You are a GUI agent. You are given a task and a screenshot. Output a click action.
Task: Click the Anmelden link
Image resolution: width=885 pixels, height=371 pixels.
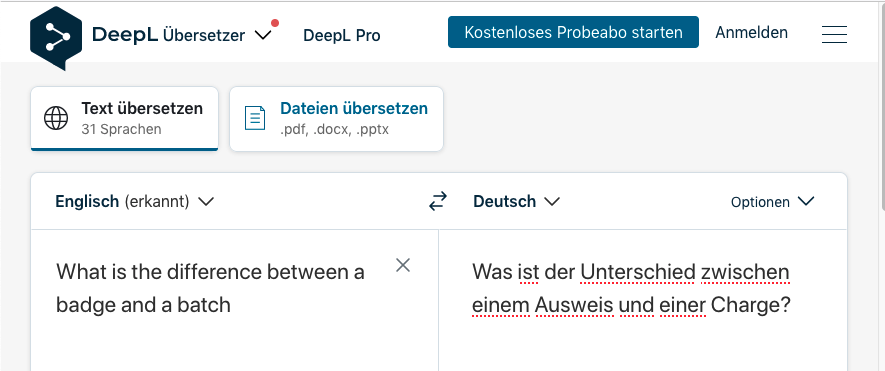tap(751, 32)
